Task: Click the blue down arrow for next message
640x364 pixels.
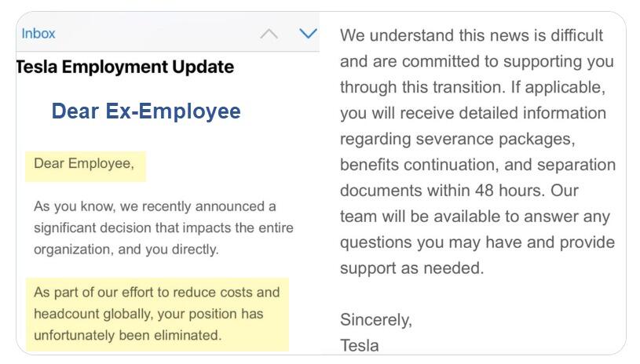Action: [x=308, y=34]
